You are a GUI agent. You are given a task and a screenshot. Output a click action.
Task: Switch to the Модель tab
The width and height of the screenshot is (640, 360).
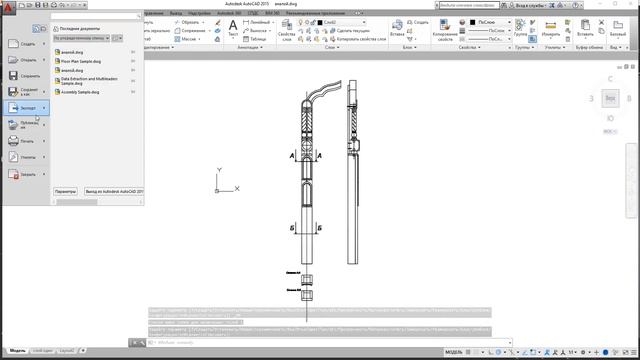point(17,351)
